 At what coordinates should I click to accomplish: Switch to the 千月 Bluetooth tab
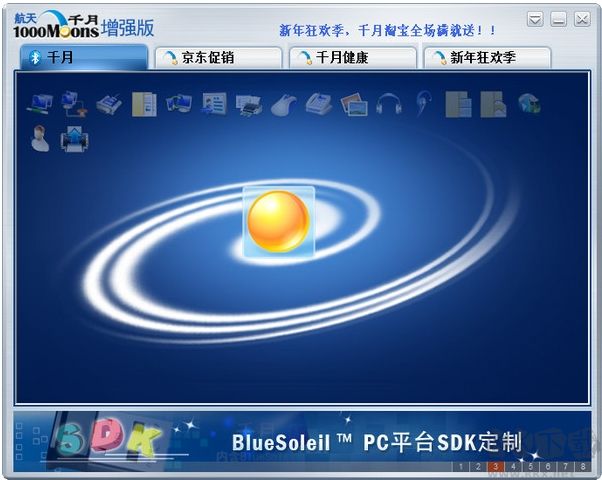(84, 57)
